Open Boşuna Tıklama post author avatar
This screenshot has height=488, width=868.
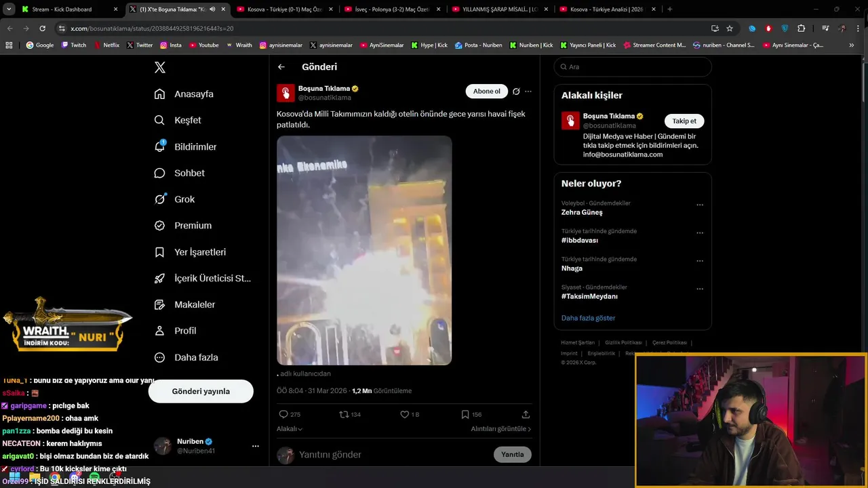click(285, 93)
